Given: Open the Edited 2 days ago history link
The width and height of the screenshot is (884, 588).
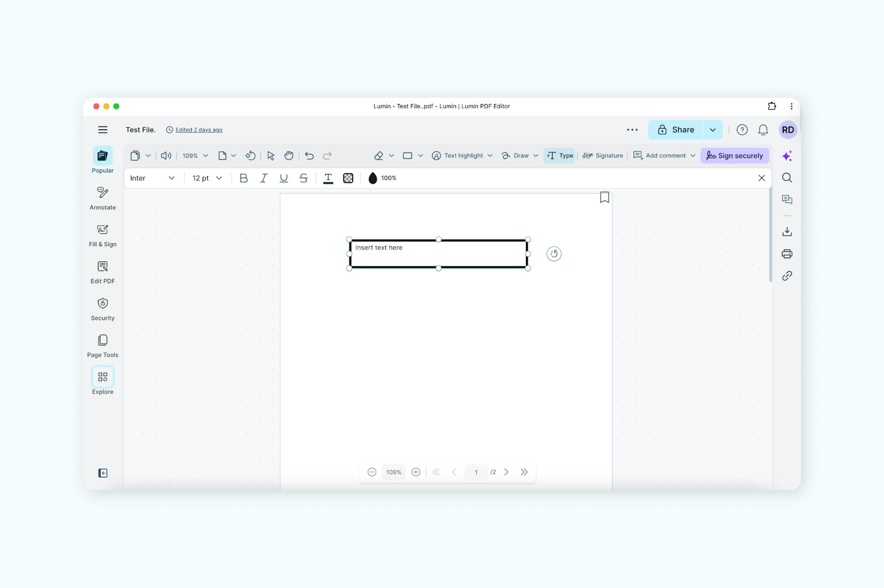Looking at the screenshot, I should [199, 129].
